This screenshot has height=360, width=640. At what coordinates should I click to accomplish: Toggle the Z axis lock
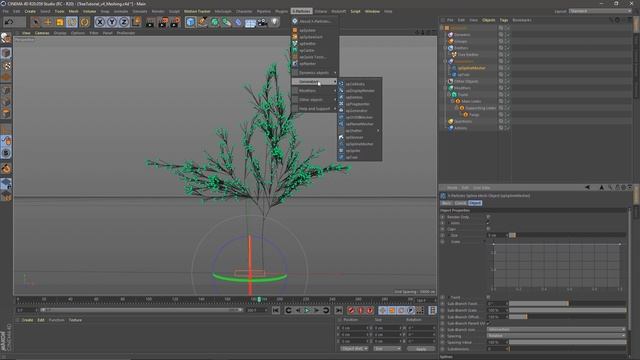pyautogui.click(x=124, y=22)
